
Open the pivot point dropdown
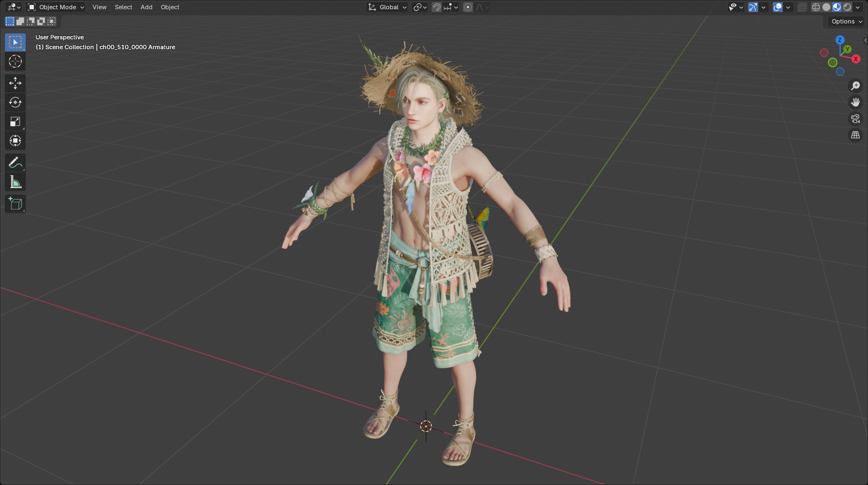pos(420,7)
